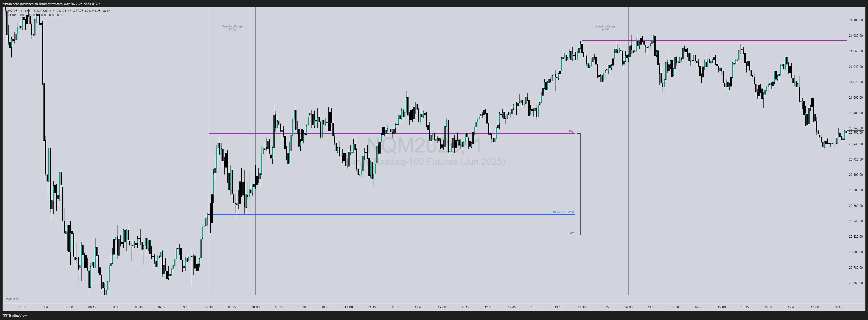Image resolution: width=868 pixels, height=320 pixels.
Task: Click the ICT ORP indicator legend
Action: (x=10, y=15)
